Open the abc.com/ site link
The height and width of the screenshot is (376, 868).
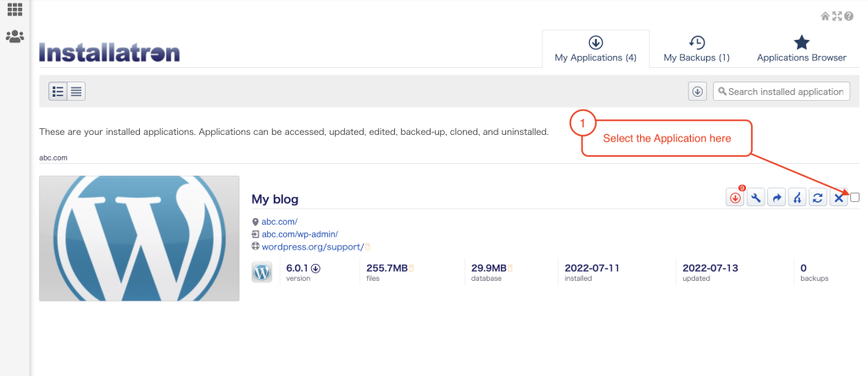280,222
